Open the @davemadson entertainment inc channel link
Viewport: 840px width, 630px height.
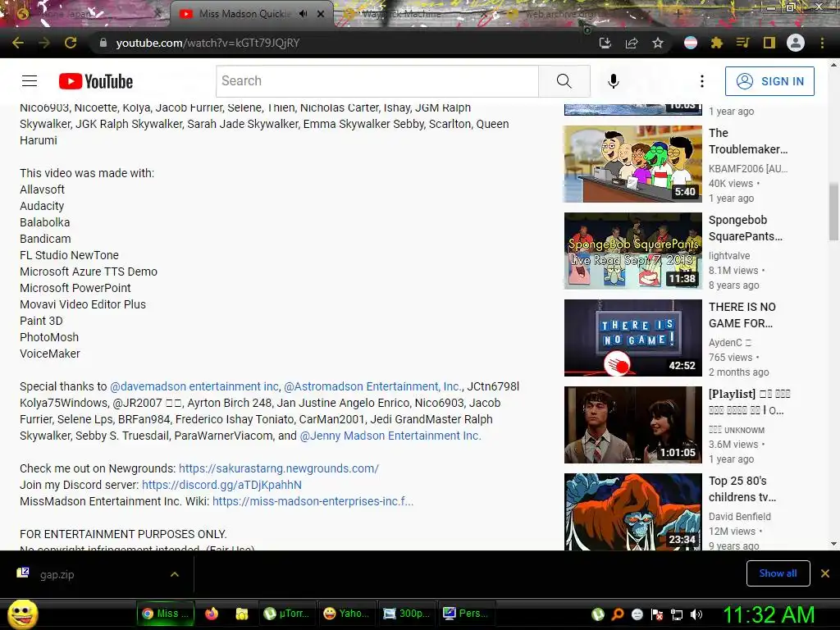[x=194, y=386]
